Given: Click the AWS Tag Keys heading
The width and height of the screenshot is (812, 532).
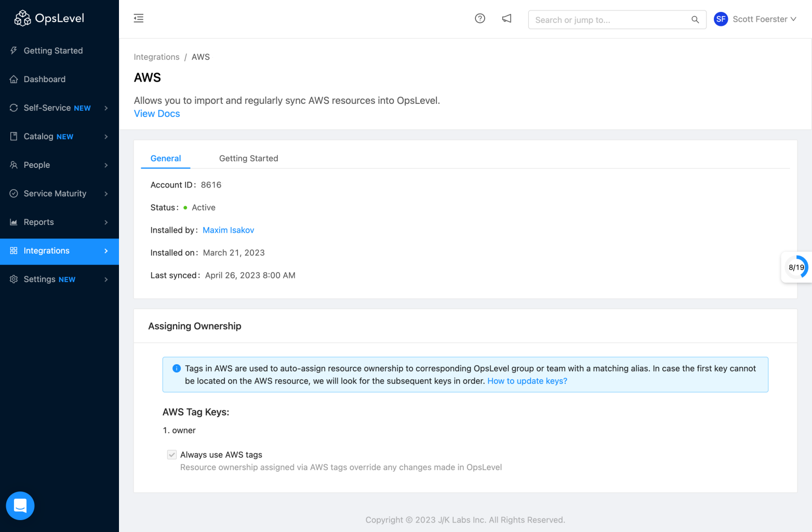Looking at the screenshot, I should coord(196,412).
